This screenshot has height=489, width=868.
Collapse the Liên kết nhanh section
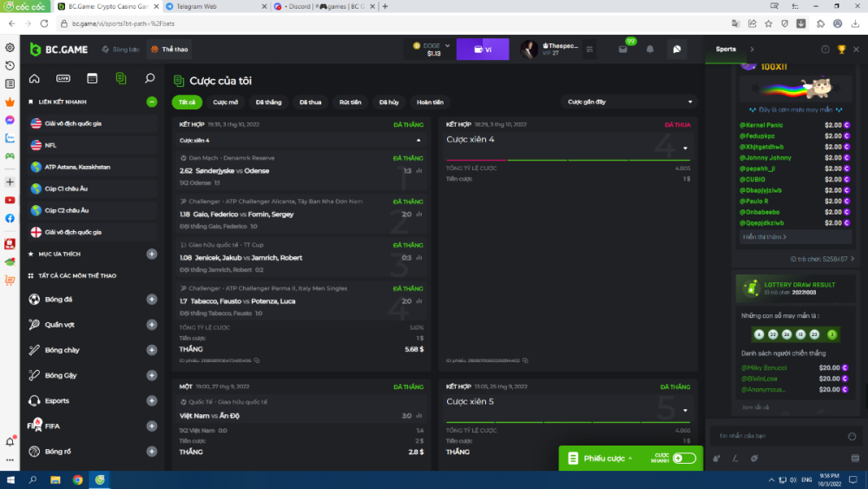[152, 102]
